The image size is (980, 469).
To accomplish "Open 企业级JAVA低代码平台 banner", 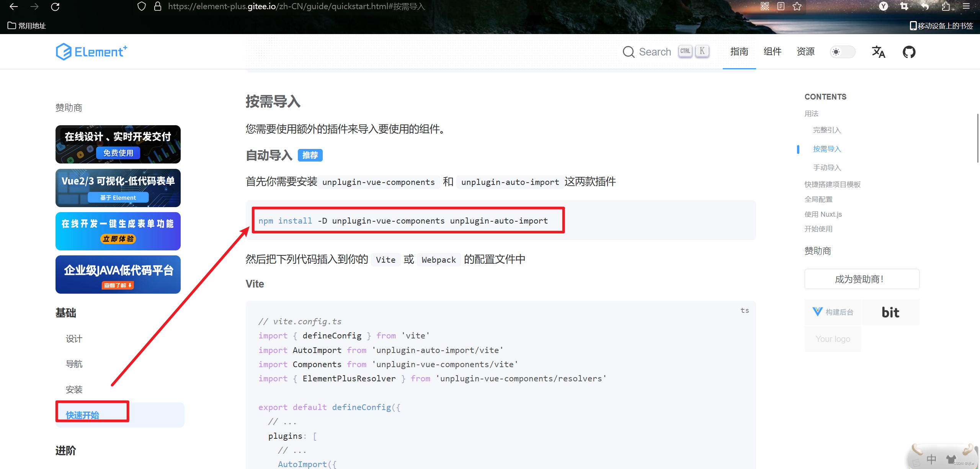I will (118, 275).
